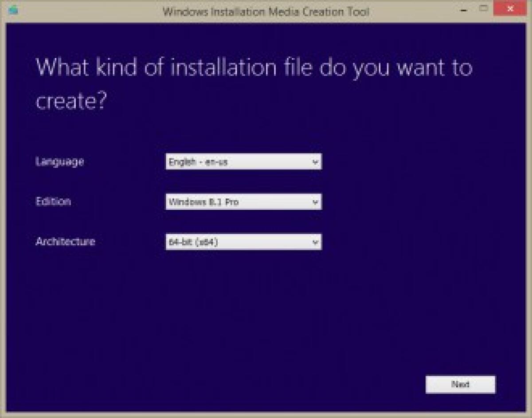Open the Language dropdown

click(243, 162)
